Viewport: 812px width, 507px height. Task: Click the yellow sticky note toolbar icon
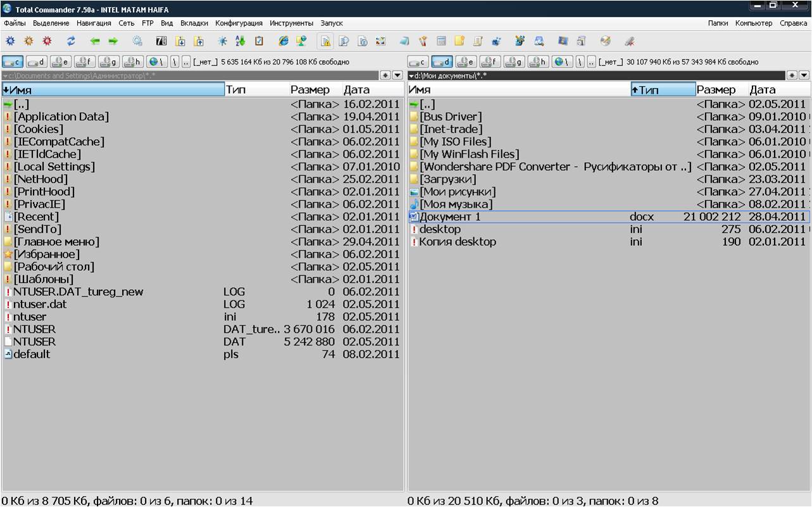[459, 41]
